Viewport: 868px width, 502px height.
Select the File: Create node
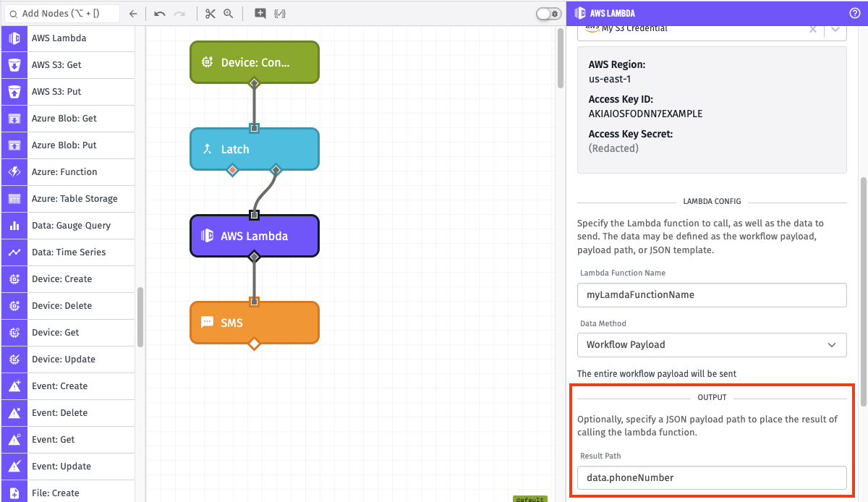[x=68, y=492]
